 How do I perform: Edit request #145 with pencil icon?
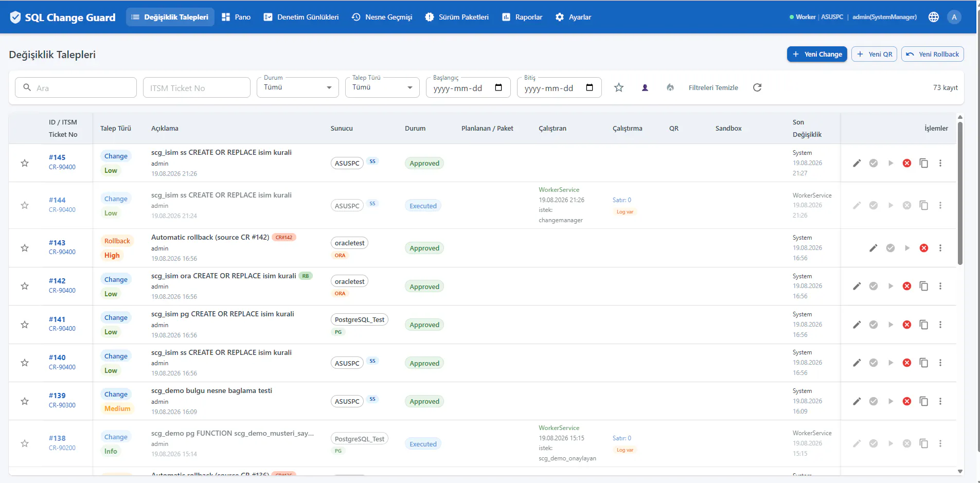857,163
